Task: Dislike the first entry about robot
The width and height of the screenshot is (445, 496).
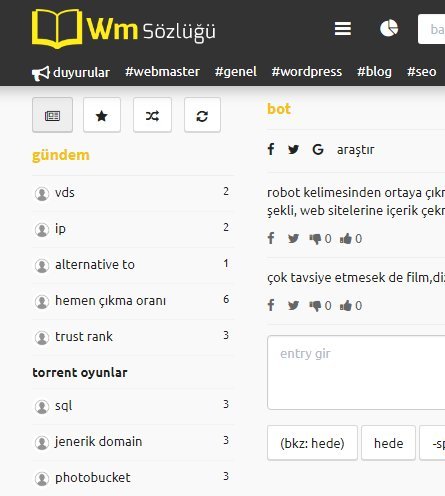Action: click(320, 239)
